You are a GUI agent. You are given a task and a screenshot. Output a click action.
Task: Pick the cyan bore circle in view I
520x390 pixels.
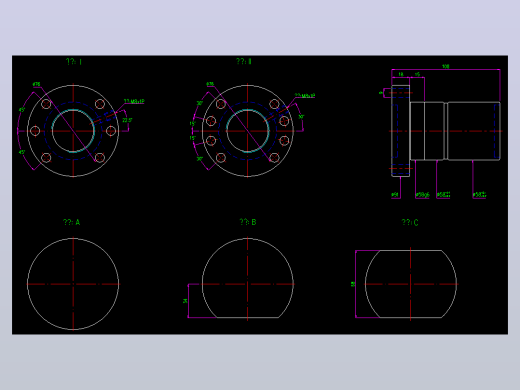pos(73,131)
